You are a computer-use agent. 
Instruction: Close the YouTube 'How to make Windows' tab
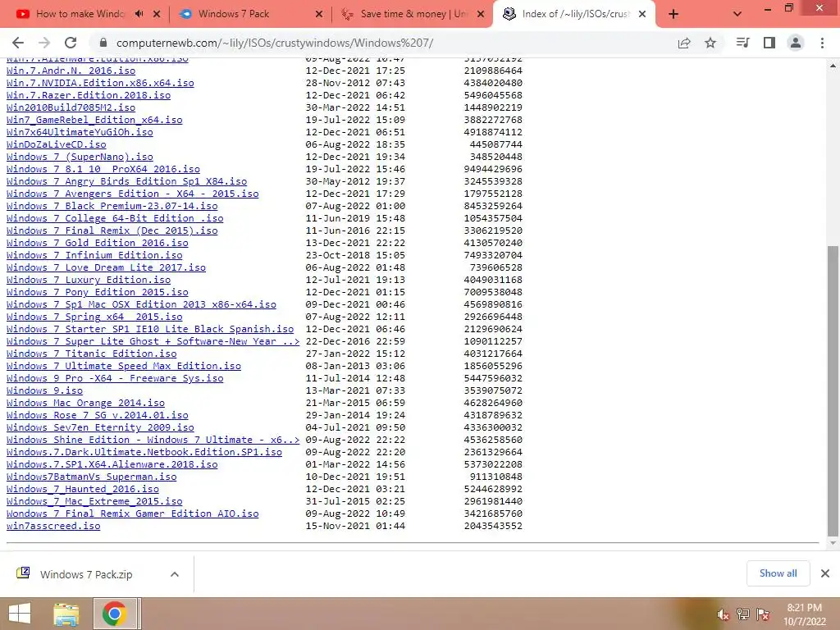(x=157, y=14)
